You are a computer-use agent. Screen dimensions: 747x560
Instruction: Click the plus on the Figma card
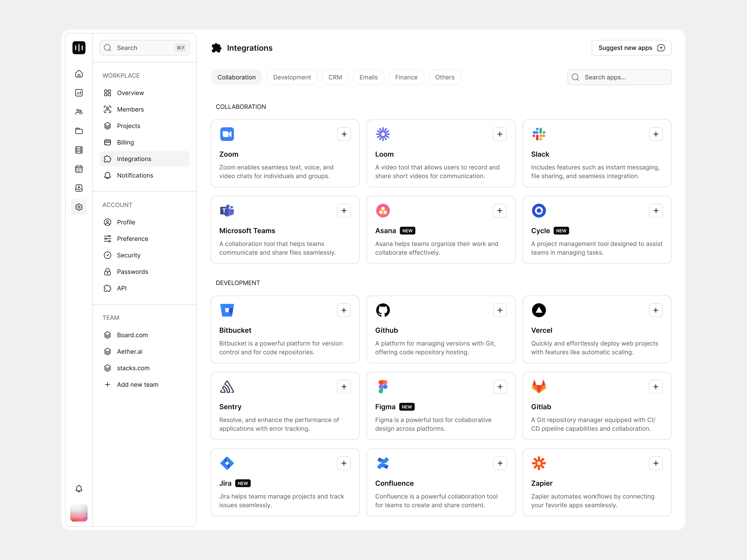pyautogui.click(x=500, y=387)
